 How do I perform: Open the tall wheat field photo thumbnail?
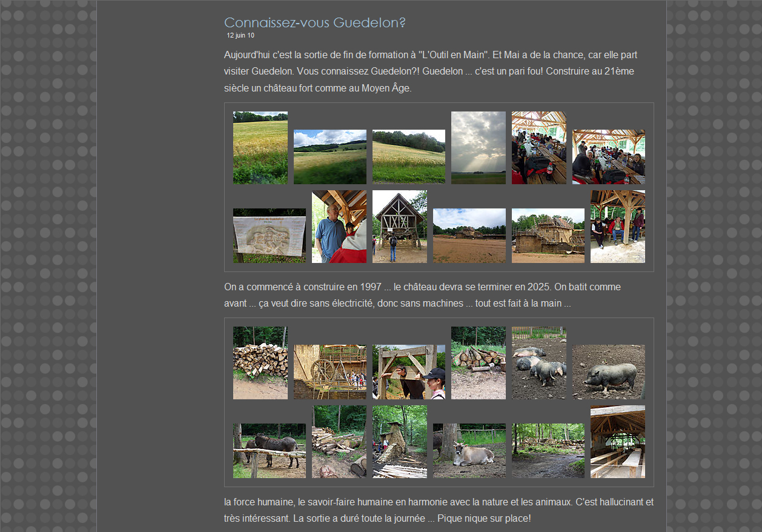pyautogui.click(x=260, y=147)
